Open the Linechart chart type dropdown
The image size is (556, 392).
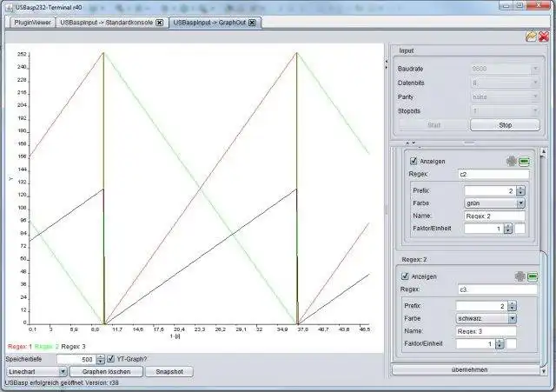[63, 372]
